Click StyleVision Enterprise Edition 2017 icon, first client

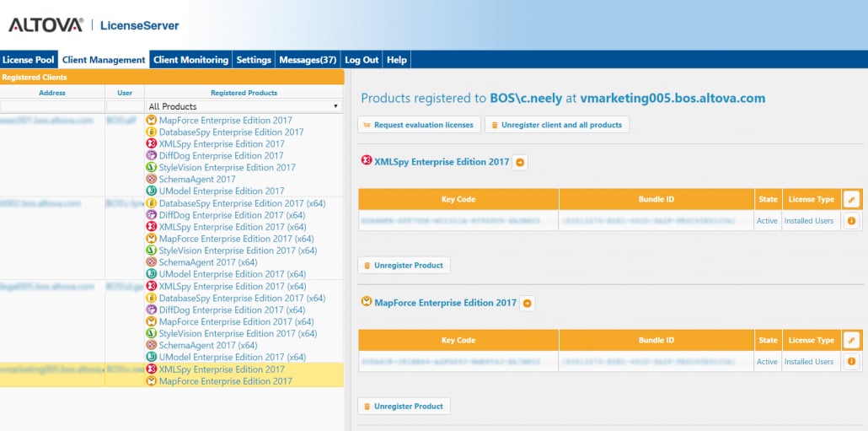(x=151, y=167)
